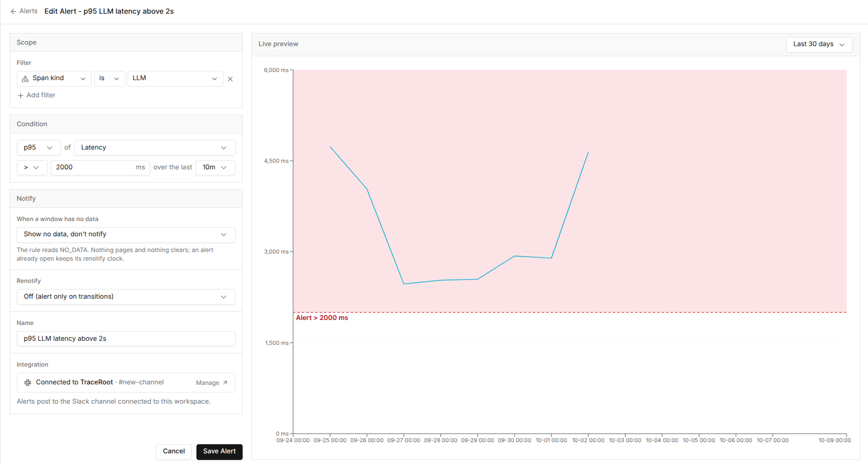
Task: Focus the 2000 ms threshold field
Action: tap(100, 167)
